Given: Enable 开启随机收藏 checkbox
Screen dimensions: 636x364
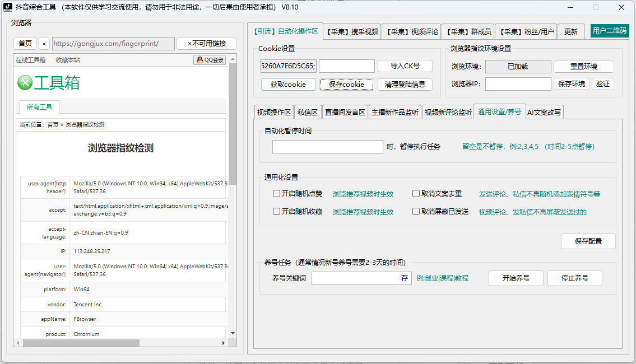Looking at the screenshot, I should [x=276, y=211].
